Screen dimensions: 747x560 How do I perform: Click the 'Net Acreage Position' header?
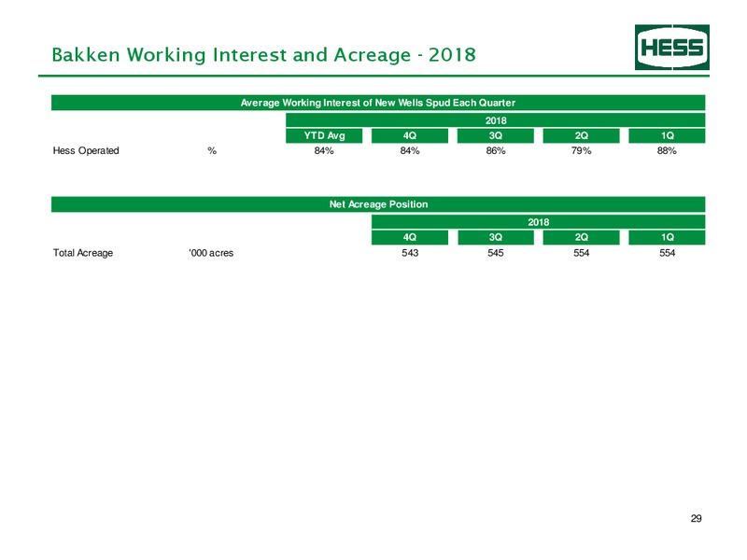click(x=378, y=204)
